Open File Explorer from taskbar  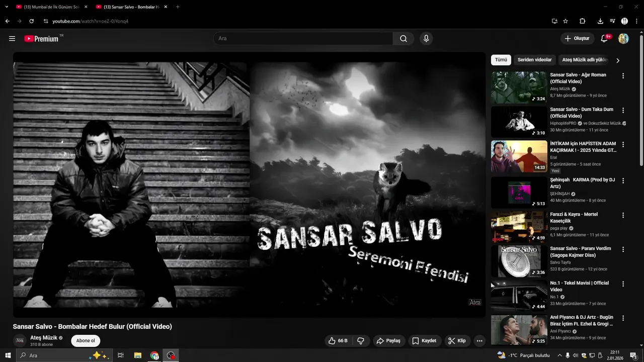(x=137, y=355)
